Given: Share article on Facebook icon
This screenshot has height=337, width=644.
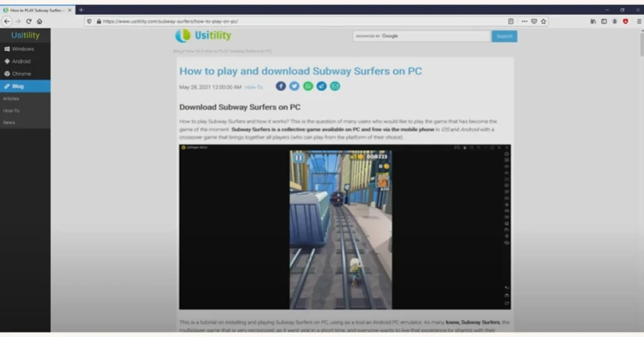Looking at the screenshot, I should [x=280, y=86].
